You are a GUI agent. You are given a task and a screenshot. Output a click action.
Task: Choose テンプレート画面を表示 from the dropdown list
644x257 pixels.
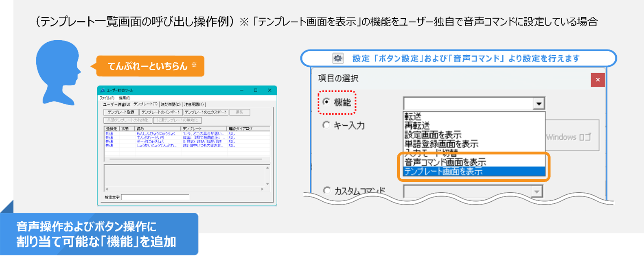[443, 172]
